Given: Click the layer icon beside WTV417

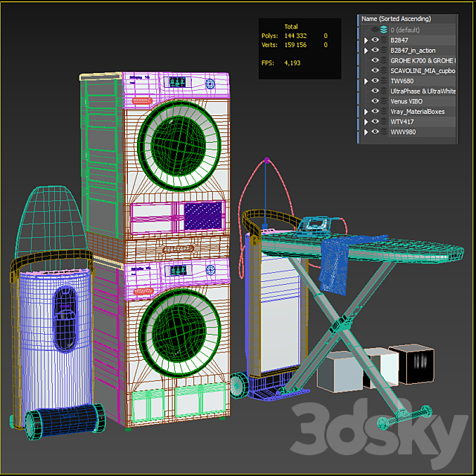Looking at the screenshot, I should pyautogui.click(x=385, y=121).
